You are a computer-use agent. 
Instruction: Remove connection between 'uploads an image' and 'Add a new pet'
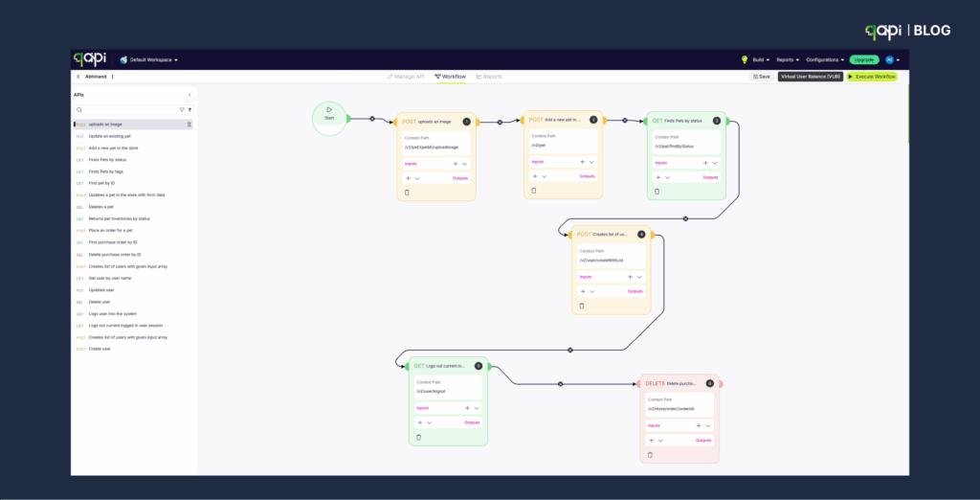[500, 122]
